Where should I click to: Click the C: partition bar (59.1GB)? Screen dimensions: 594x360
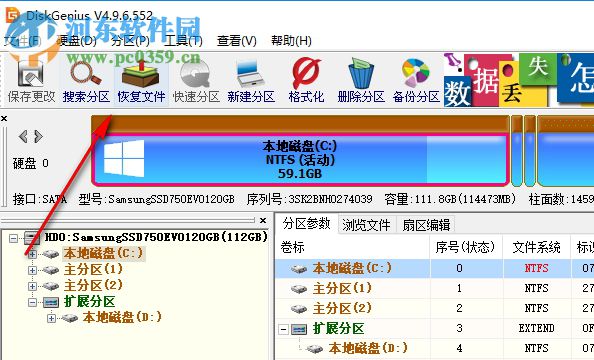pyautogui.click(x=300, y=160)
